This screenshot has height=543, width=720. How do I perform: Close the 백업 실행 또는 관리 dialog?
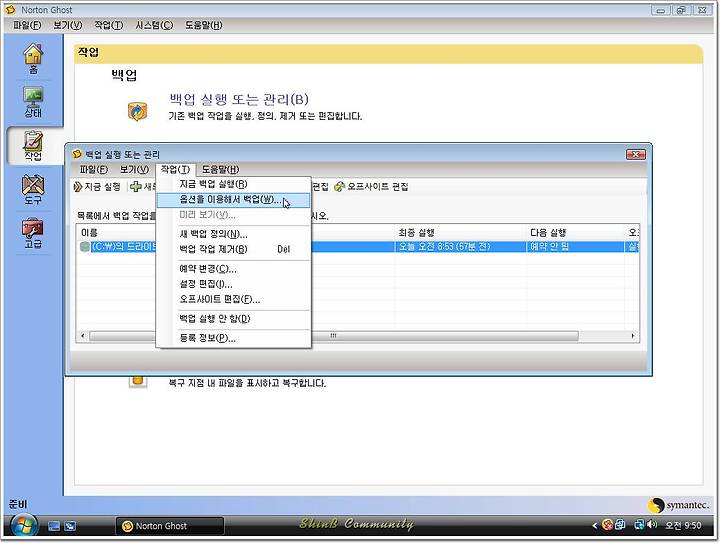[x=636, y=154]
